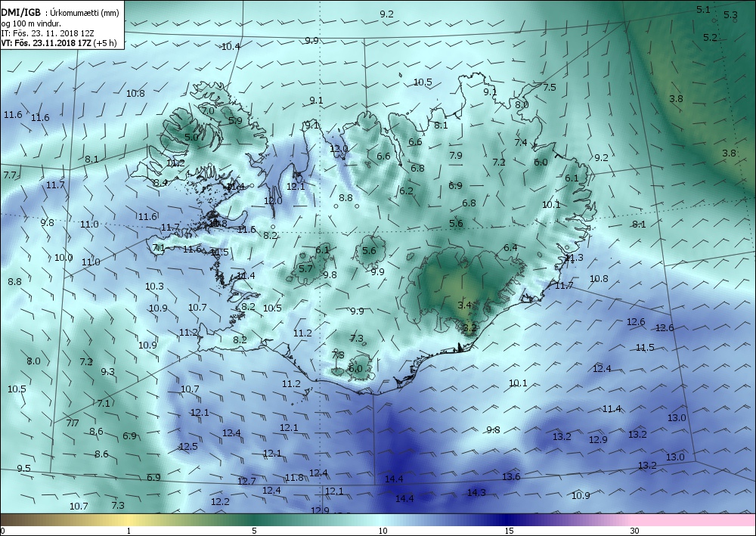Click the map value 5.2
756x536 pixels.
coord(710,37)
